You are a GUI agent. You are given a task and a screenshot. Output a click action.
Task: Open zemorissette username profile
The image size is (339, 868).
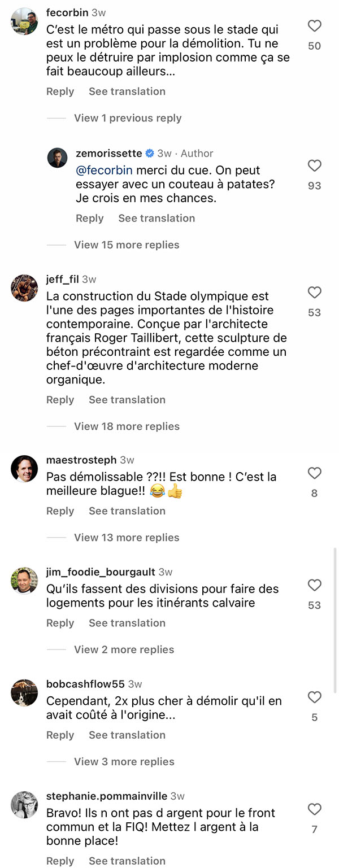pyautogui.click(x=109, y=153)
